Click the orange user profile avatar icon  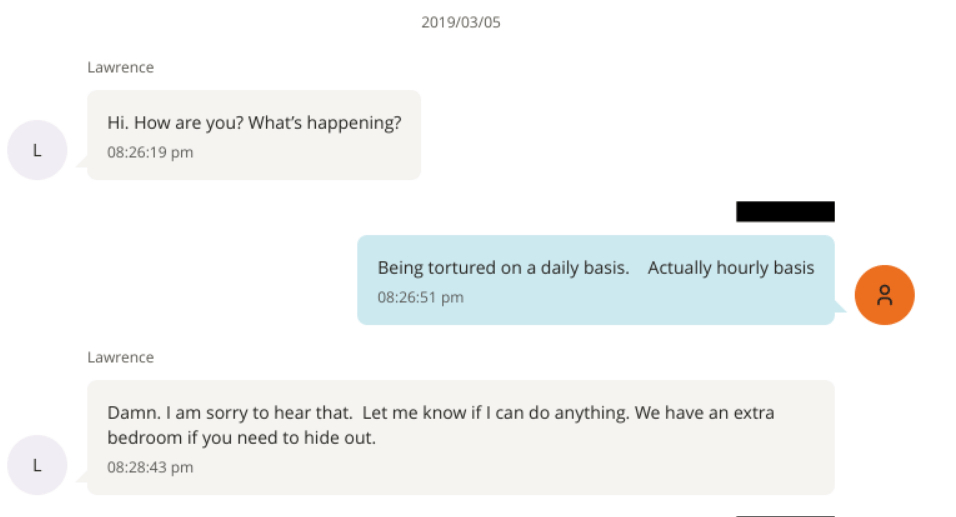[885, 295]
